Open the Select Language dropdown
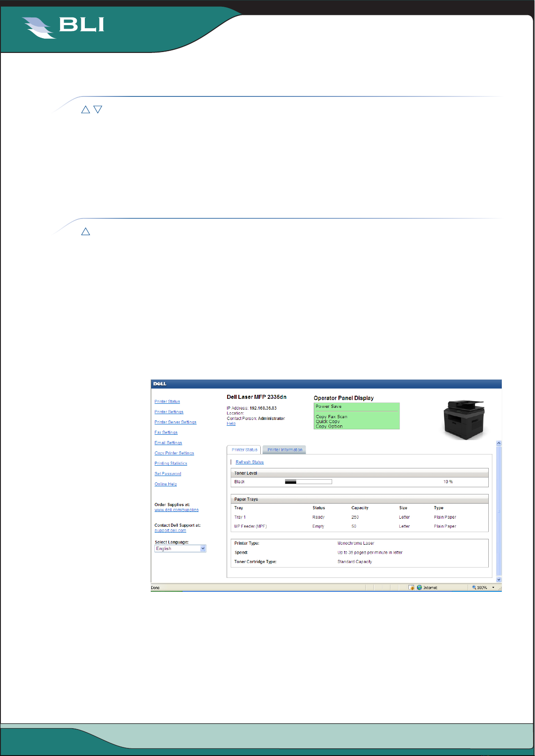The height and width of the screenshot is (756, 535). 180,548
